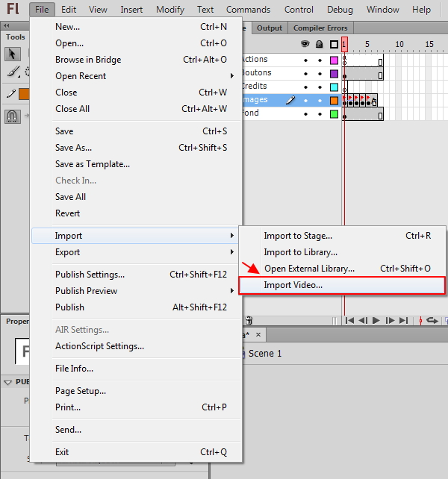
Task: Open the Edit menu
Action: click(69, 10)
